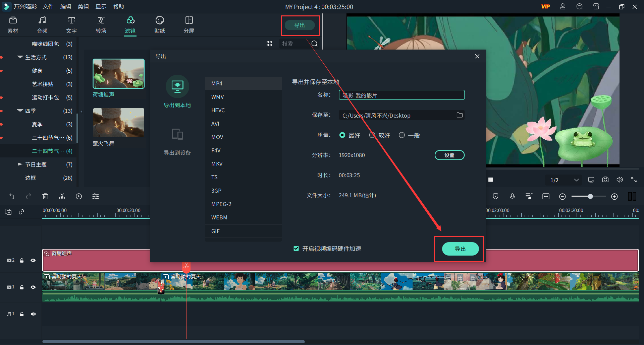The height and width of the screenshot is (345, 644).
Task: Select the 转场 (Transitions) panel
Action: click(x=101, y=25)
